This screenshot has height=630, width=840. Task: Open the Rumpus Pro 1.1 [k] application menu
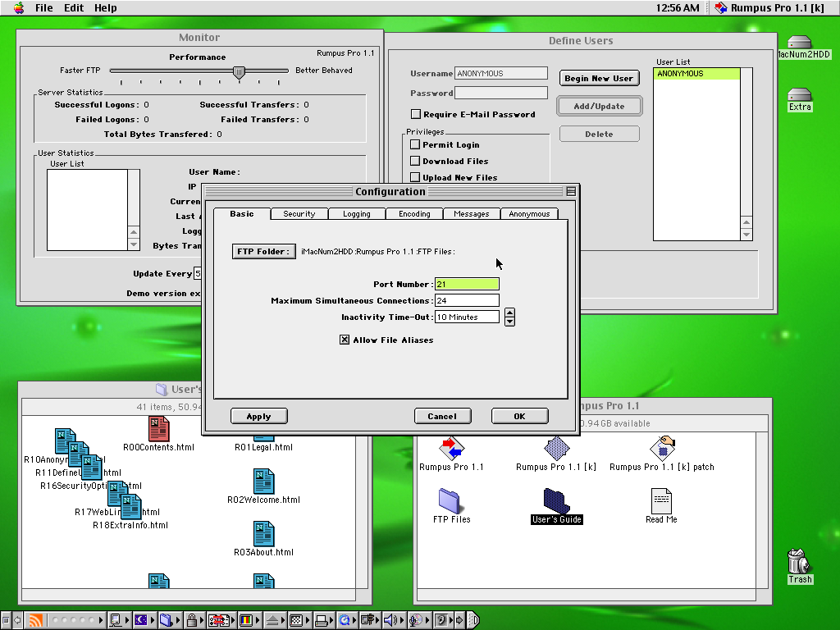click(x=769, y=8)
